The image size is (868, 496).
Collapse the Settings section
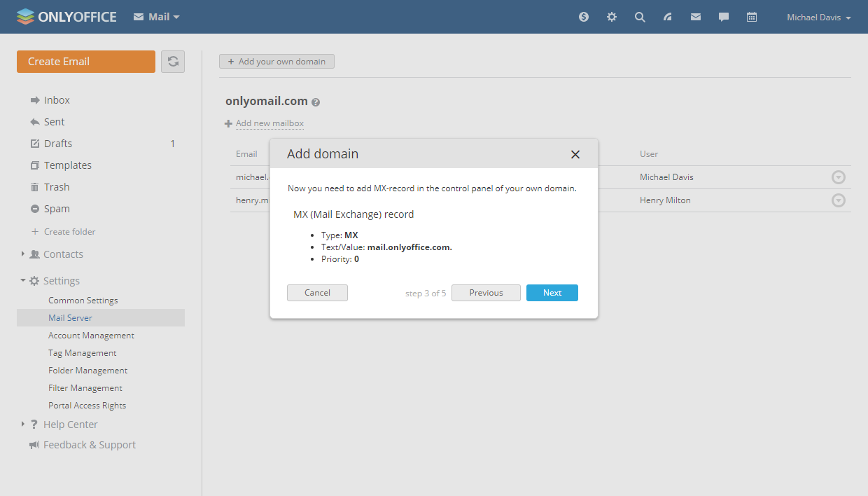tap(23, 280)
